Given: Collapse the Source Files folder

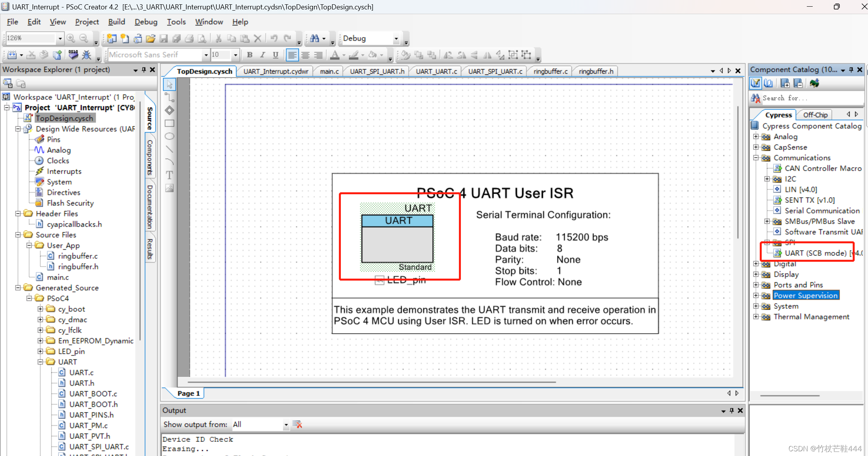Looking at the screenshot, I should pyautogui.click(x=18, y=235).
